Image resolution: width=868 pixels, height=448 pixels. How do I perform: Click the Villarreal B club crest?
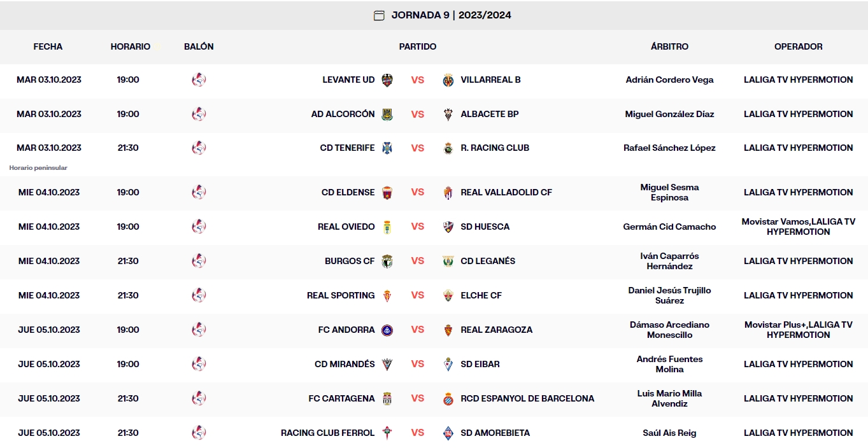(x=448, y=80)
